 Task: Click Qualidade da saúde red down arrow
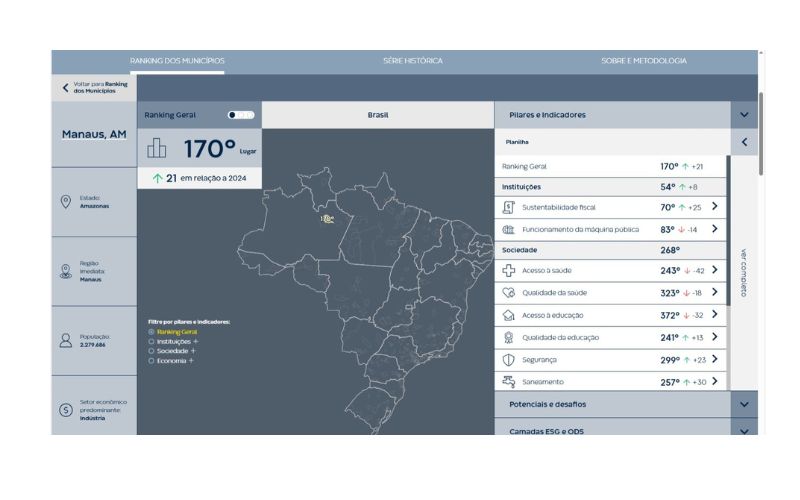coord(686,293)
